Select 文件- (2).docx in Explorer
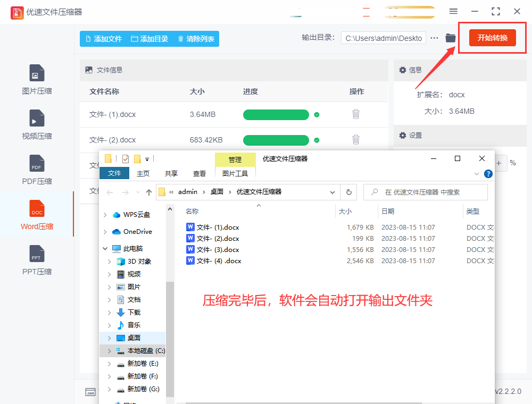The image size is (532, 404). pos(218,239)
